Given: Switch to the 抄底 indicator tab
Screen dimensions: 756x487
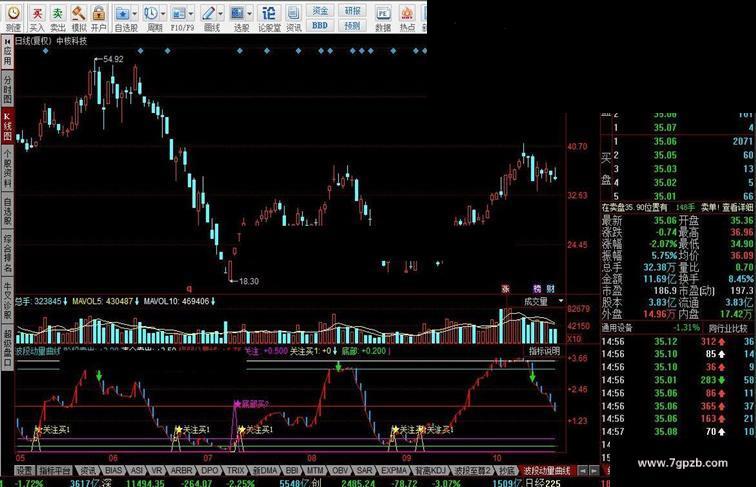Looking at the screenshot, I should (x=507, y=470).
